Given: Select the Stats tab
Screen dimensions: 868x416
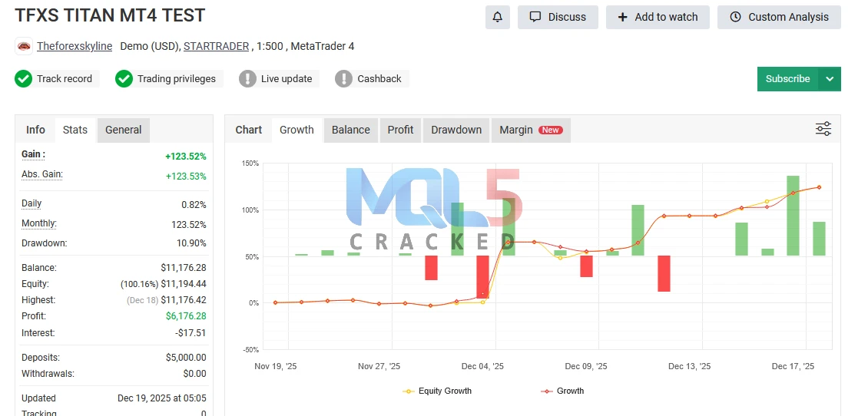Looking at the screenshot, I should [x=75, y=130].
